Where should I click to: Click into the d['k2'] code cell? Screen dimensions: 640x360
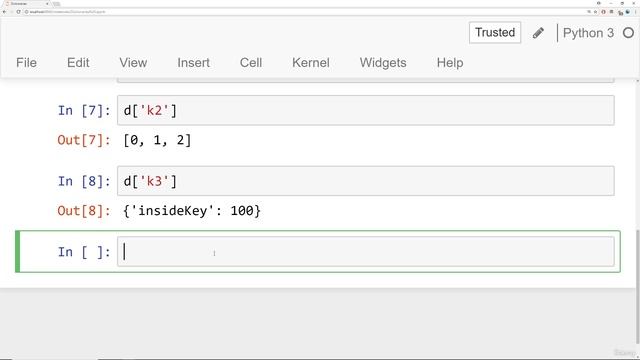point(365,110)
